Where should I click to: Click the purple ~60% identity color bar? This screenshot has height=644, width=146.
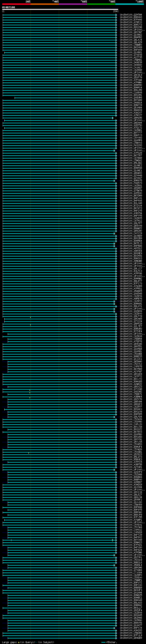(x=73, y=4)
